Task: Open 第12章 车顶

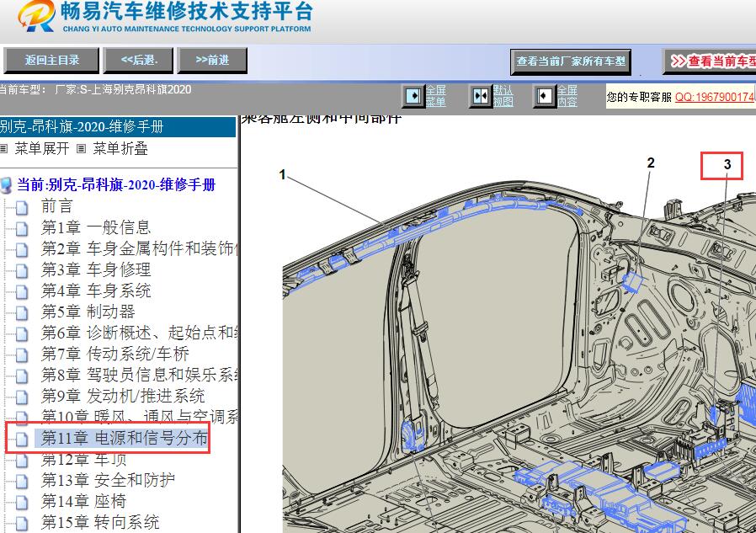Action: click(83, 459)
